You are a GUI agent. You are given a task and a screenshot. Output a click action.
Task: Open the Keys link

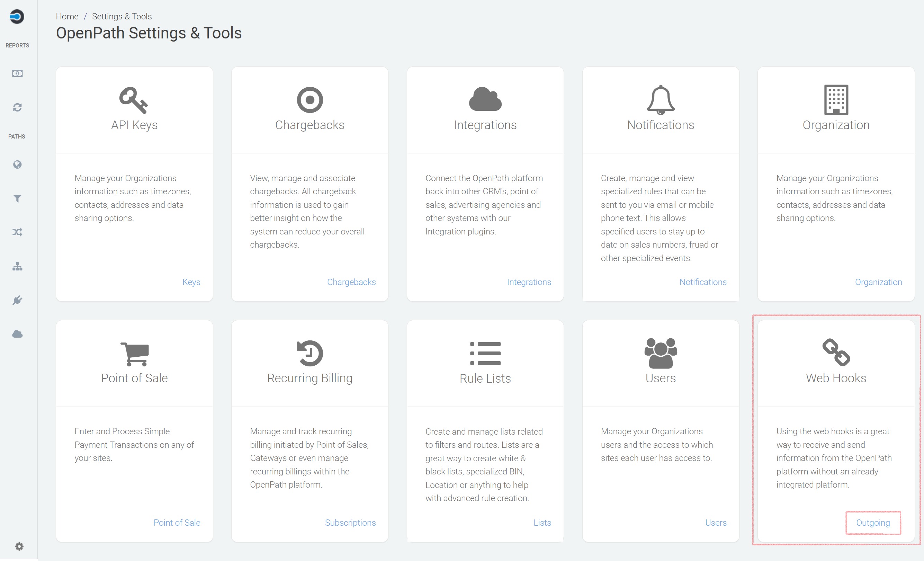coord(191,282)
